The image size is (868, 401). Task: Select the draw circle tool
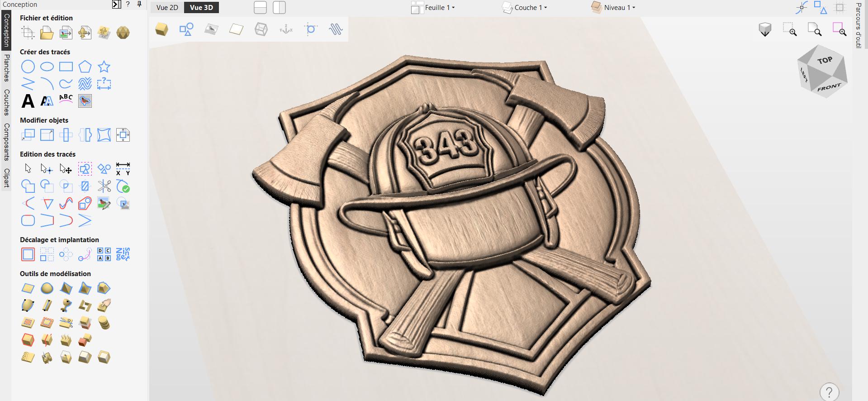tap(28, 67)
